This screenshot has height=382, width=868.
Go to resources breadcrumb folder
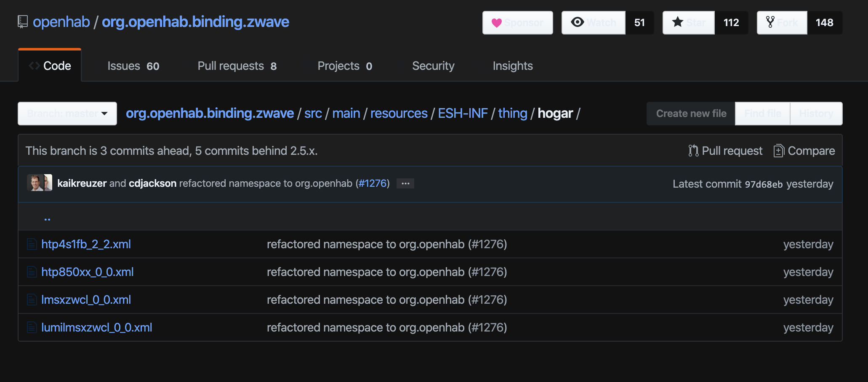[399, 113]
